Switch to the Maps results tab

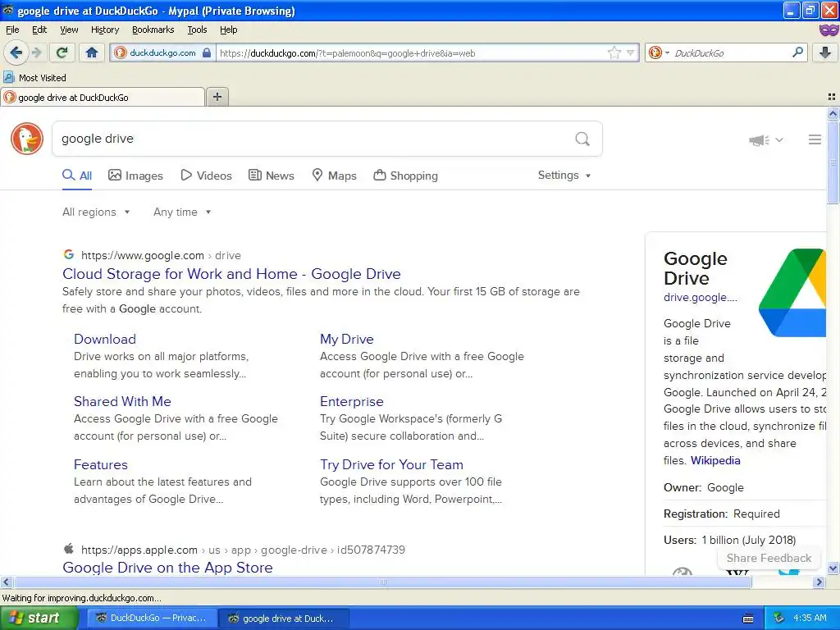tap(335, 176)
